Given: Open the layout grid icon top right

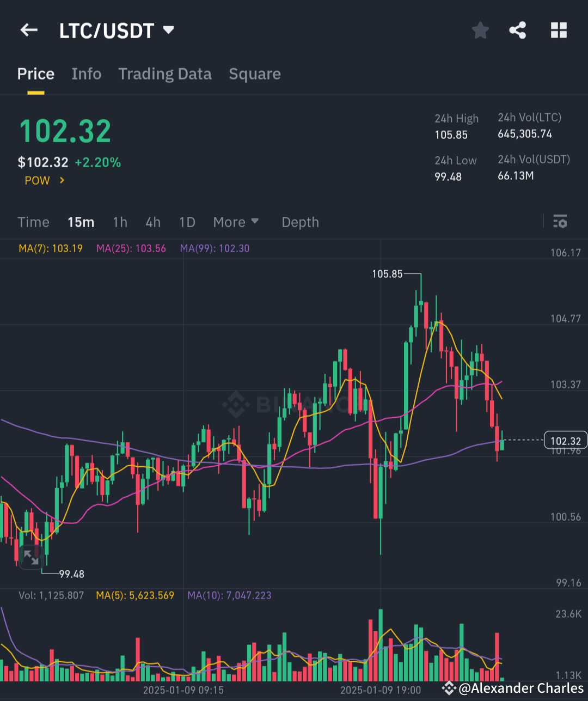Looking at the screenshot, I should point(559,30).
